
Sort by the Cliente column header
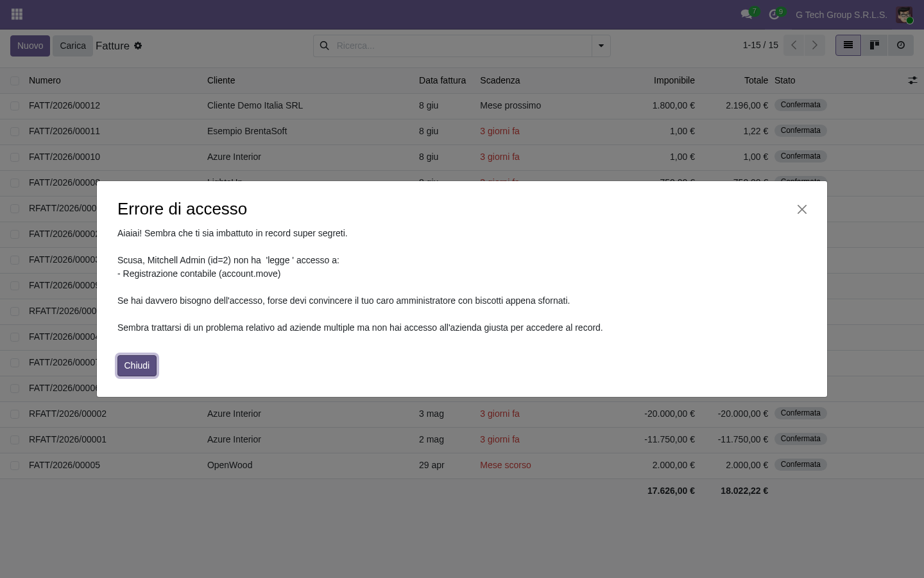click(221, 80)
